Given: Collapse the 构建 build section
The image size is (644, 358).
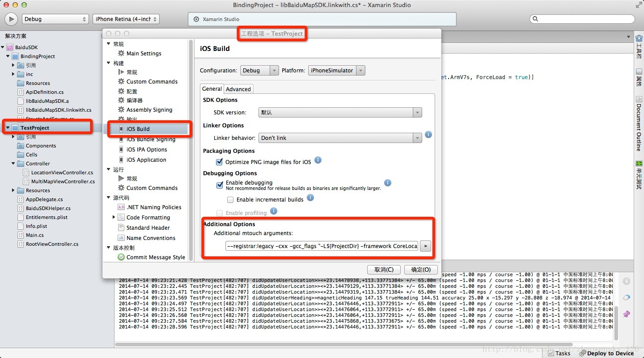Looking at the screenshot, I should [109, 63].
